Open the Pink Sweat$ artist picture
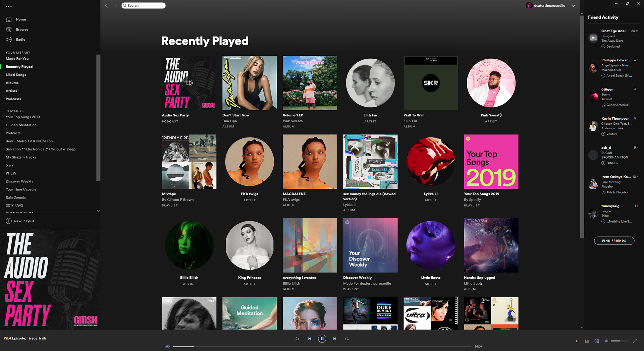This screenshot has width=644, height=351. point(491,83)
